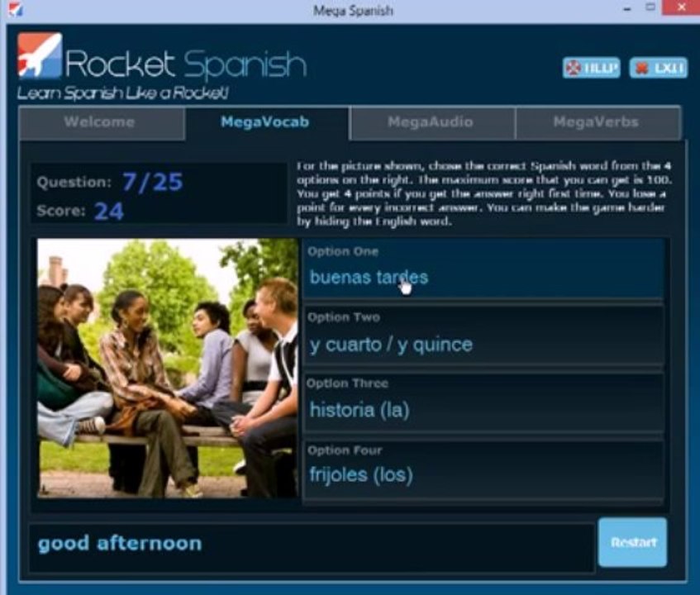Minimize the Mega Spanish window

tap(627, 8)
